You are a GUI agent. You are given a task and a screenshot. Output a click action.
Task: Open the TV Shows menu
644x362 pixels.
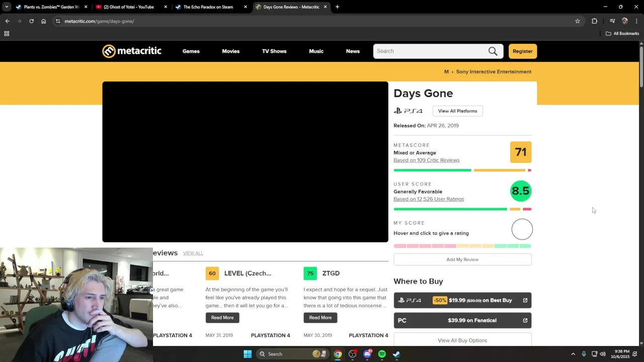(274, 51)
